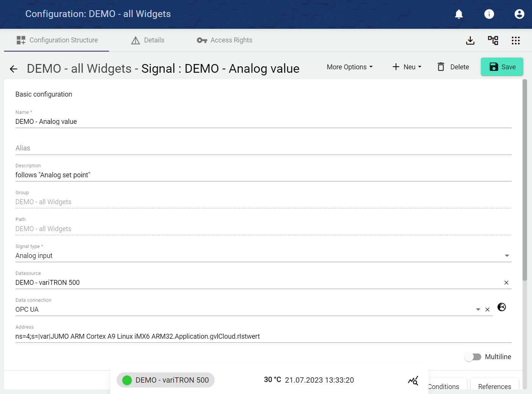The height and width of the screenshot is (394, 532).
Task: Clear the Datasource field with X
Action: point(506,283)
